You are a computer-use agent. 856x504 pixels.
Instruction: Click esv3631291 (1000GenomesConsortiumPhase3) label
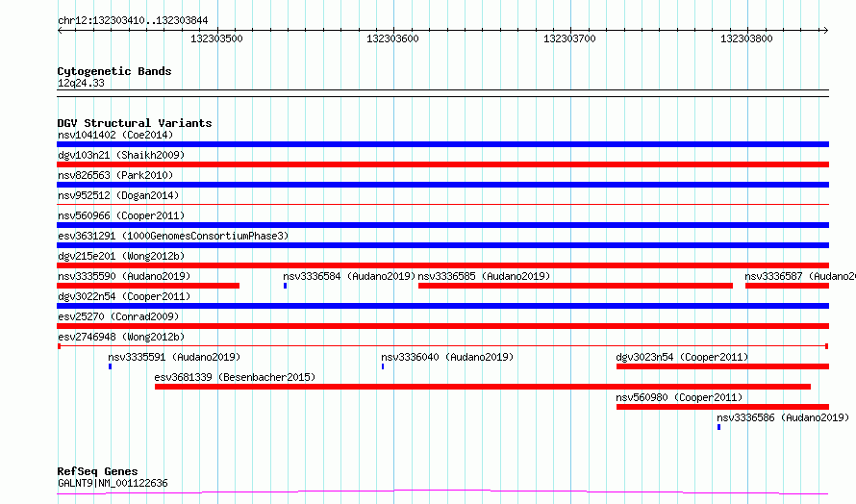(173, 236)
